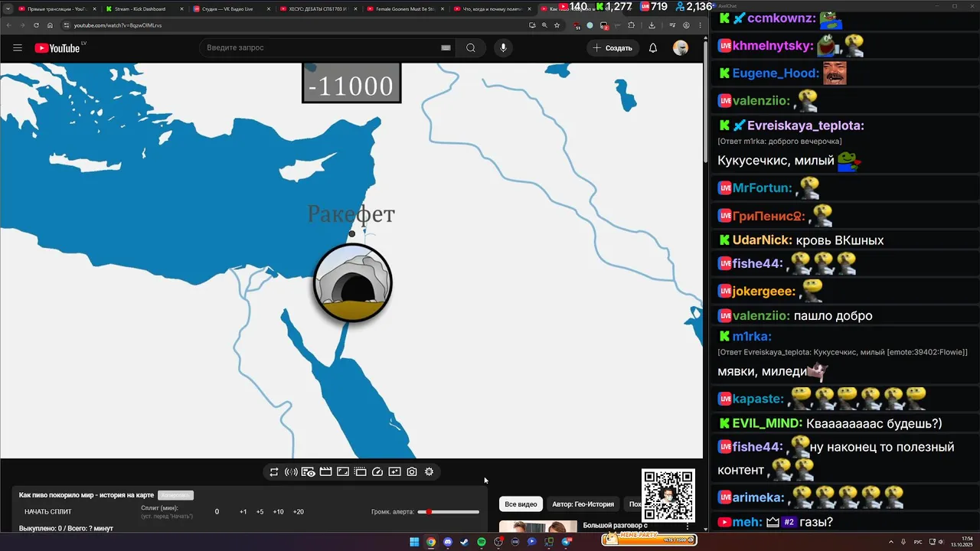Screen dimensions: 980x551
Task: Click the -11000 year label in video
Action: [x=351, y=83]
